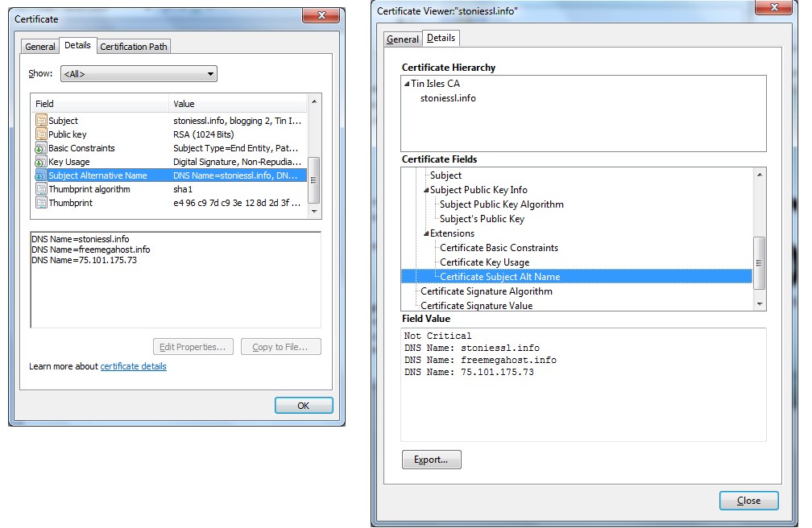The height and width of the screenshot is (528, 812).
Task: Select the Thumbprint row
Action: click(171, 203)
